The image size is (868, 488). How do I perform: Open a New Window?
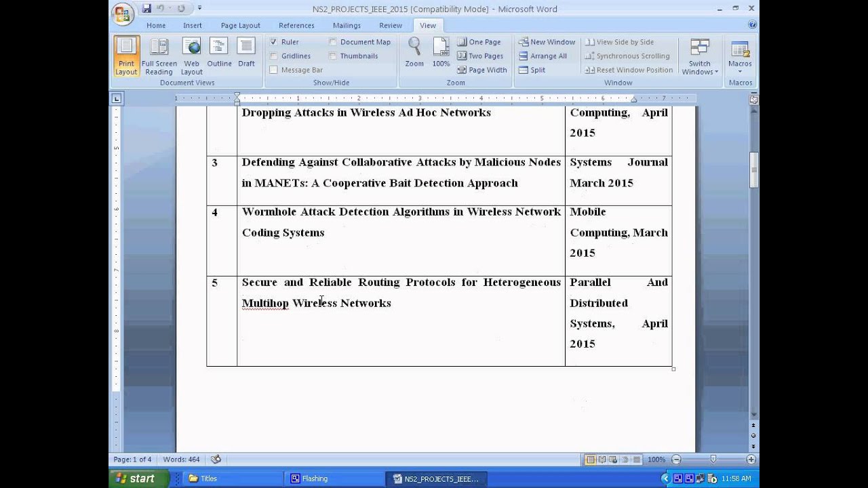[x=547, y=42]
